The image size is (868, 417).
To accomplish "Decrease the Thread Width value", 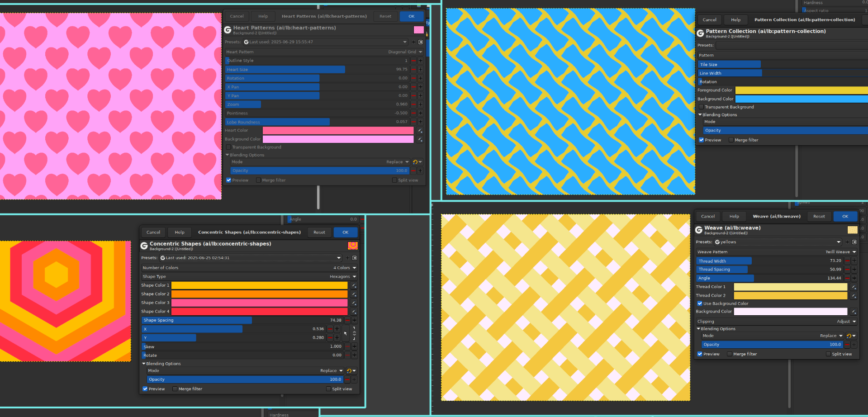I will click(847, 261).
